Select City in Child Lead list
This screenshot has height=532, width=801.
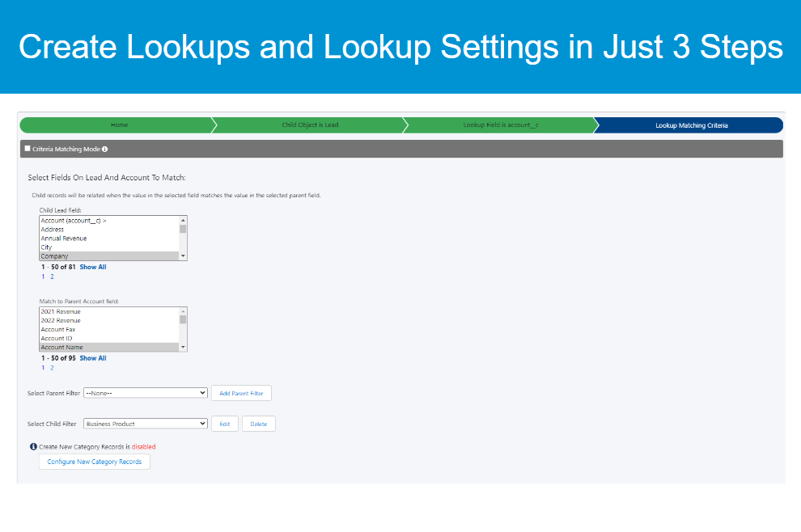pos(109,247)
